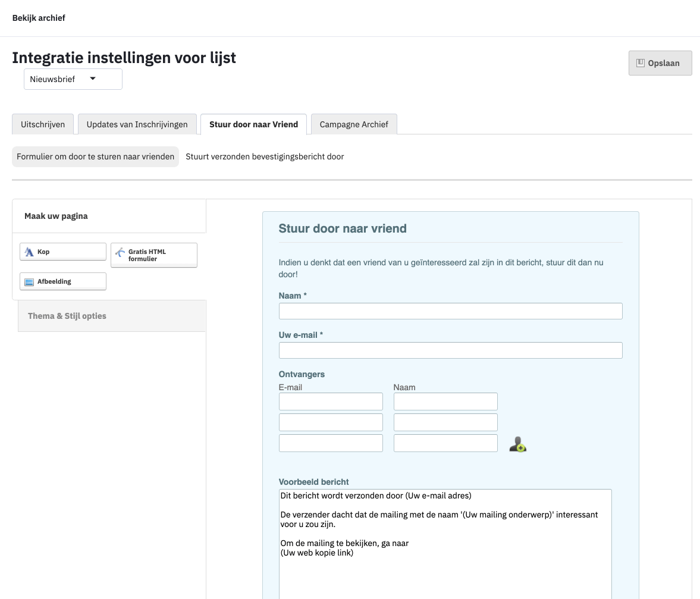Screen dimensions: 700x599
Task: Click the Afbeelding picture icon
Action: pyautogui.click(x=29, y=281)
